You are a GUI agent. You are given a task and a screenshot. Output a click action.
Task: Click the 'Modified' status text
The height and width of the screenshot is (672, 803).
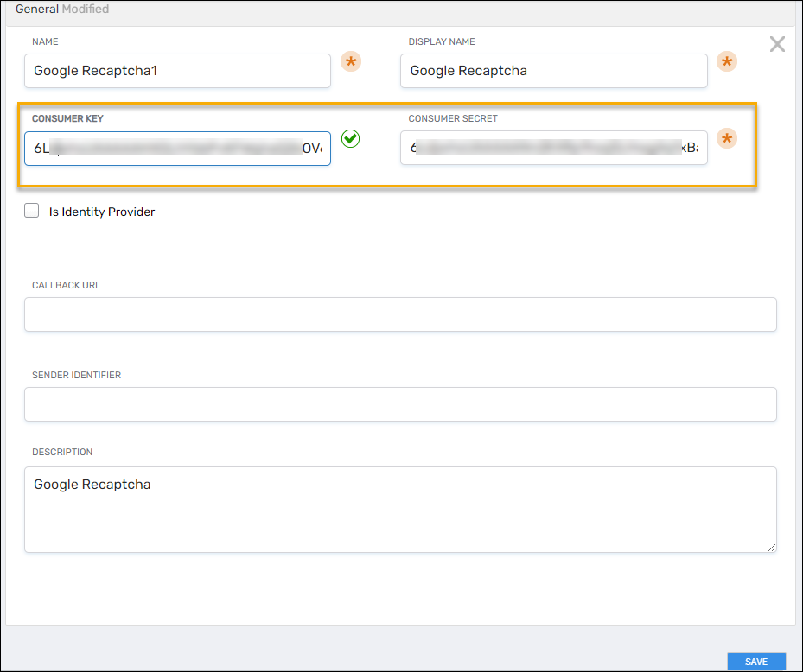click(86, 9)
